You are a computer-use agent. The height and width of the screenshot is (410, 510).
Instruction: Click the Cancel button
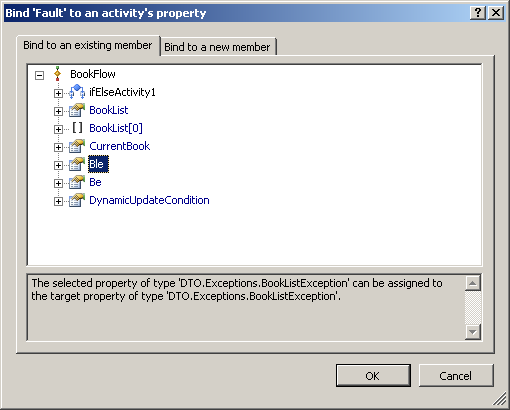pos(456,376)
